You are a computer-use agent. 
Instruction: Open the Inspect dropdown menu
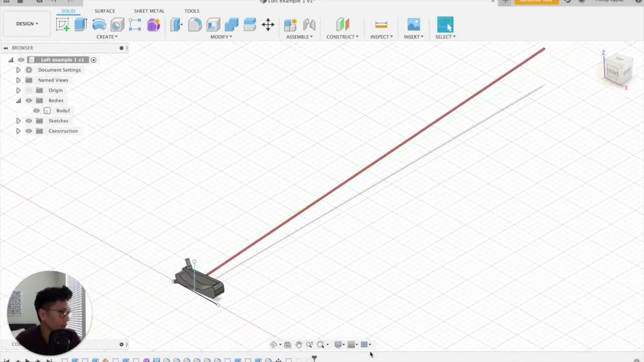tap(381, 37)
